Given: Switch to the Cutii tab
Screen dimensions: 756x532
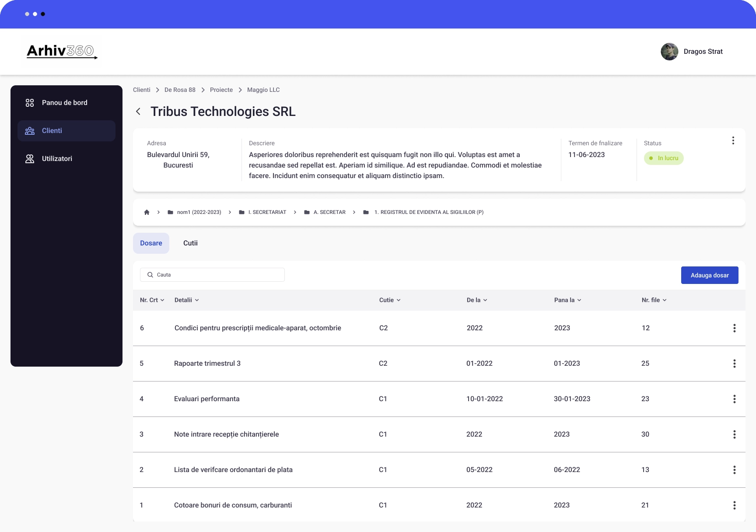Looking at the screenshot, I should 190,243.
